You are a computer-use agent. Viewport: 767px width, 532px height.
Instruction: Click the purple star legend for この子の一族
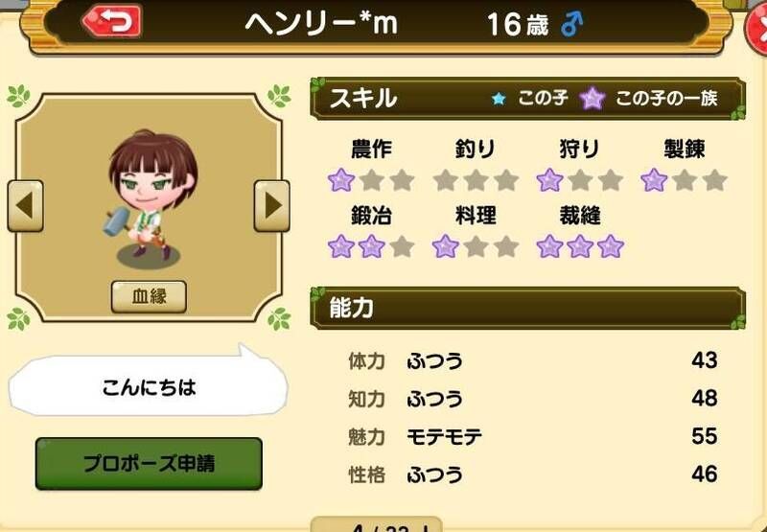[x=592, y=99]
